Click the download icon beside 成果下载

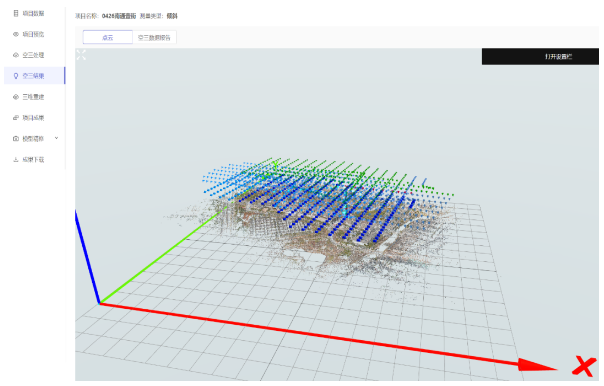(x=16, y=159)
